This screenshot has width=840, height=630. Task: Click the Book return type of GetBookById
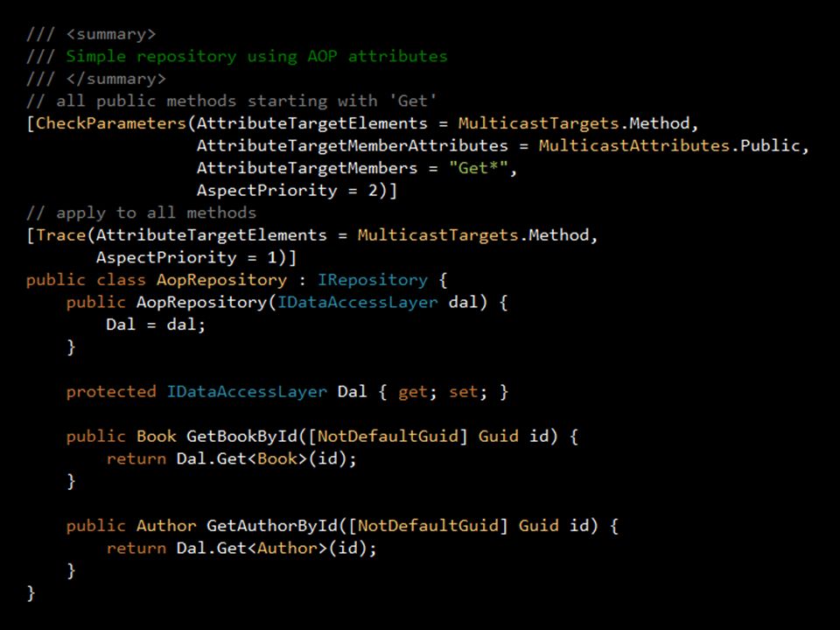[156, 436]
